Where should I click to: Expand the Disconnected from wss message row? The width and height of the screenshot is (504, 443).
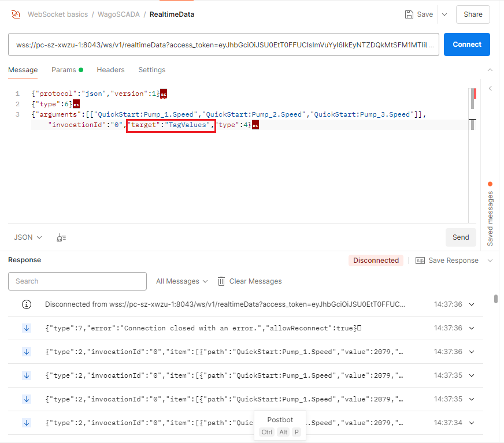[x=472, y=304]
